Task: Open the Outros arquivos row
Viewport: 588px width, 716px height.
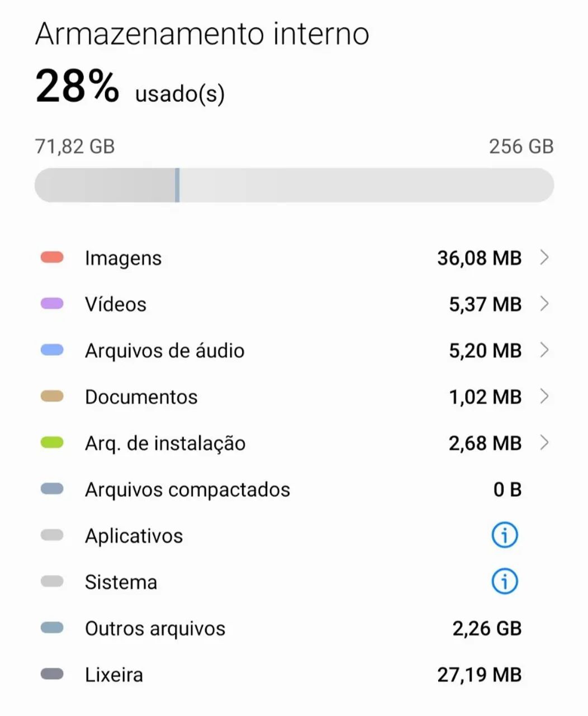Action: click(x=294, y=628)
